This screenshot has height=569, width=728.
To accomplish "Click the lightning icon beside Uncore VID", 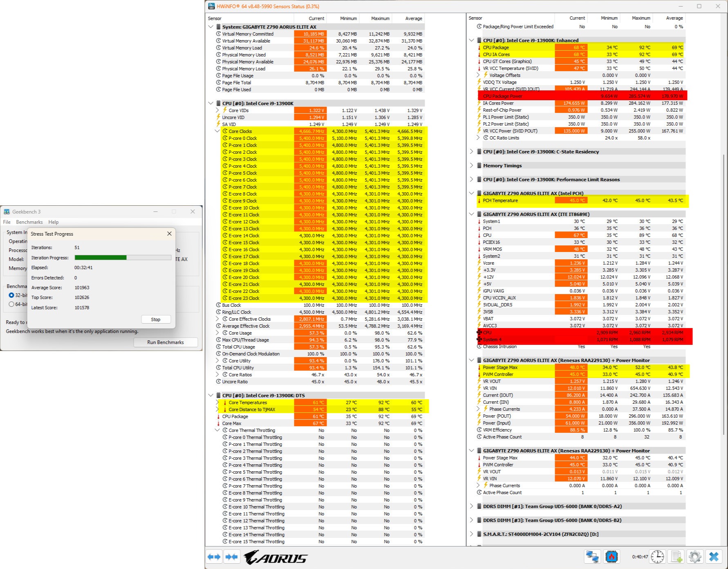I will pos(218,117).
